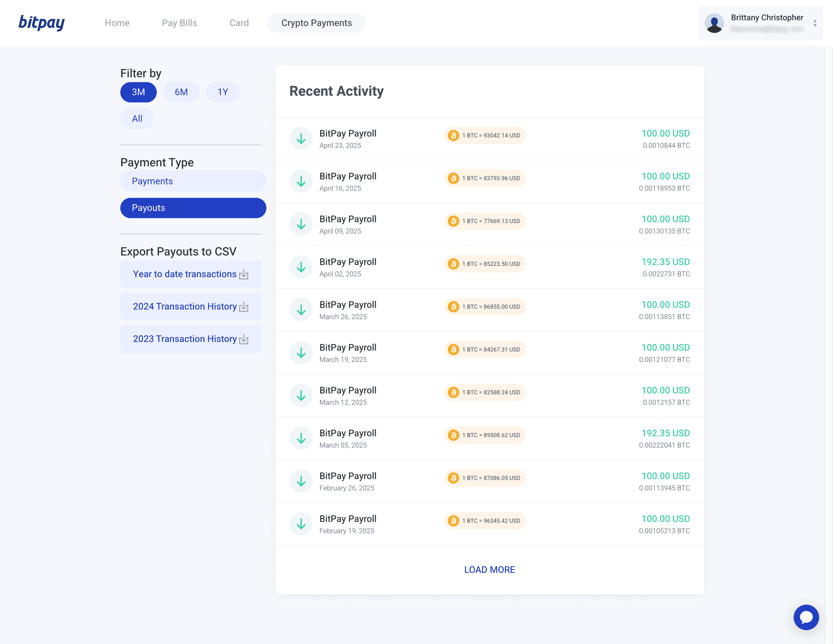833x644 pixels.
Task: Click the Bitcoin icon in the 87086.05 USD rate badge
Action: [x=454, y=477]
